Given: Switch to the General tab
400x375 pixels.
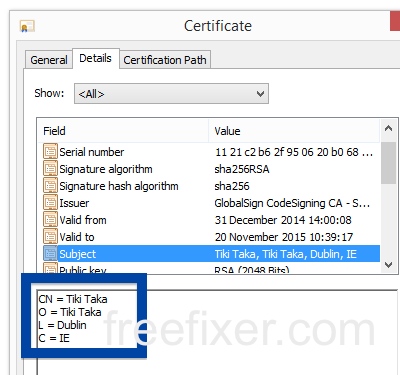Looking at the screenshot, I should (x=49, y=60).
